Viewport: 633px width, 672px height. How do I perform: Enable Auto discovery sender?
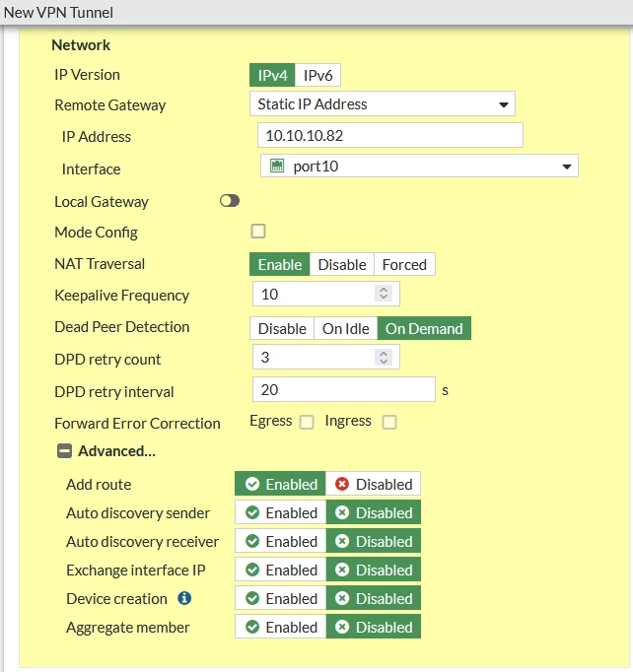[281, 512]
